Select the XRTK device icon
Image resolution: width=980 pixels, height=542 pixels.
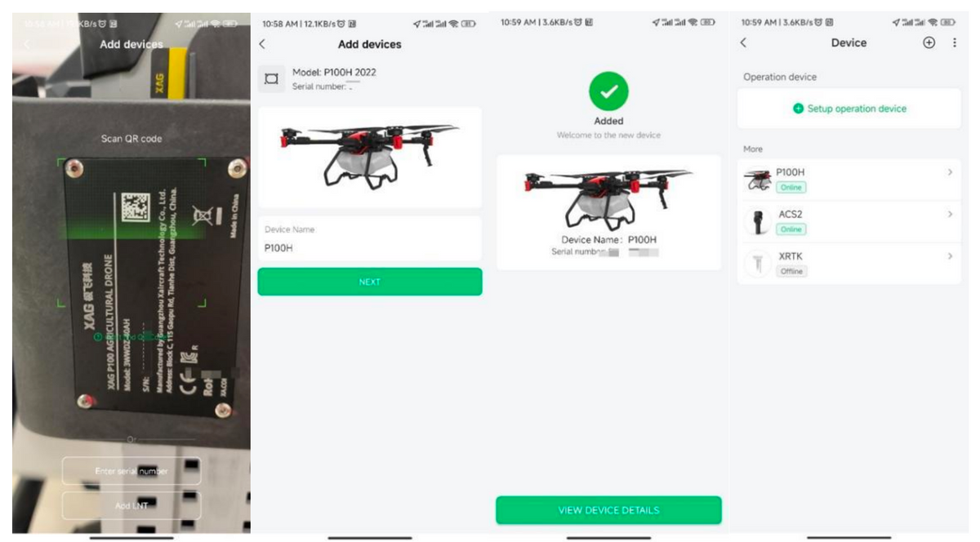pos(759,264)
